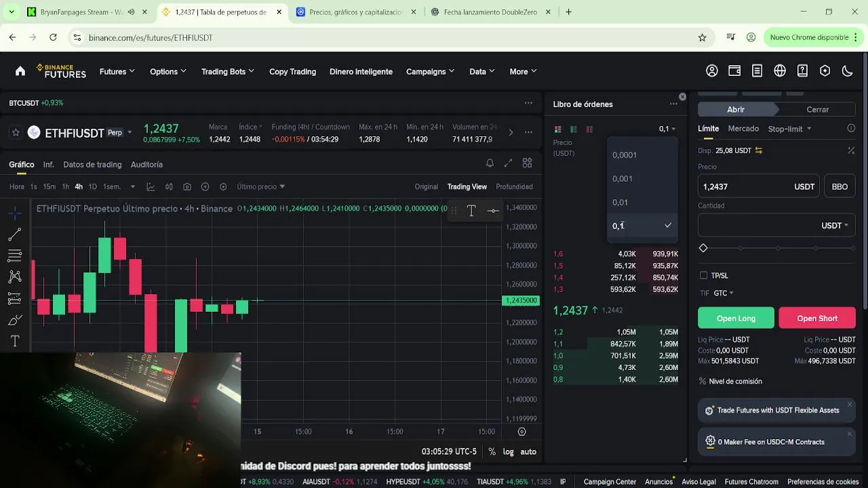The height and width of the screenshot is (488, 868).
Task: Select horizontal lines tool in sidebar
Action: coord(15,256)
